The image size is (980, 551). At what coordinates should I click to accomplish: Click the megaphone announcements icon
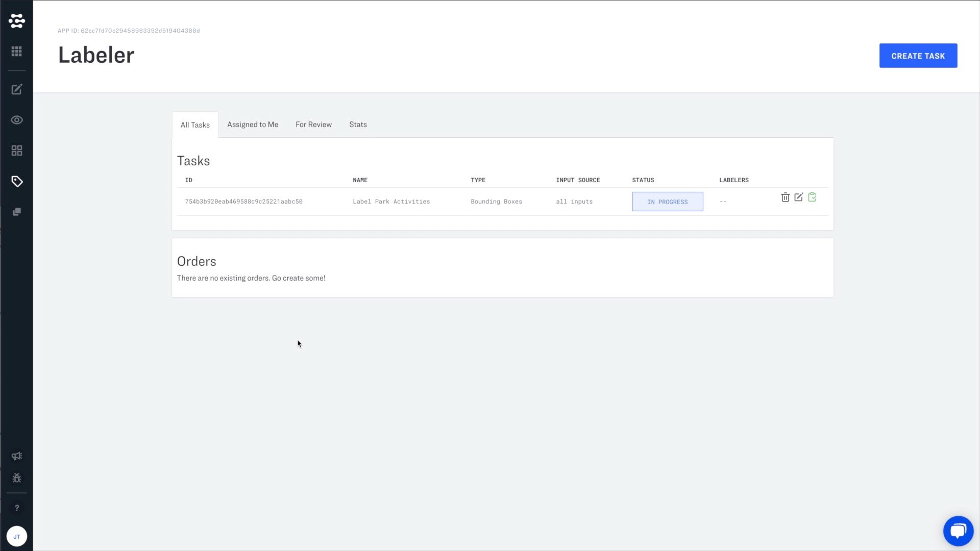[x=17, y=456]
